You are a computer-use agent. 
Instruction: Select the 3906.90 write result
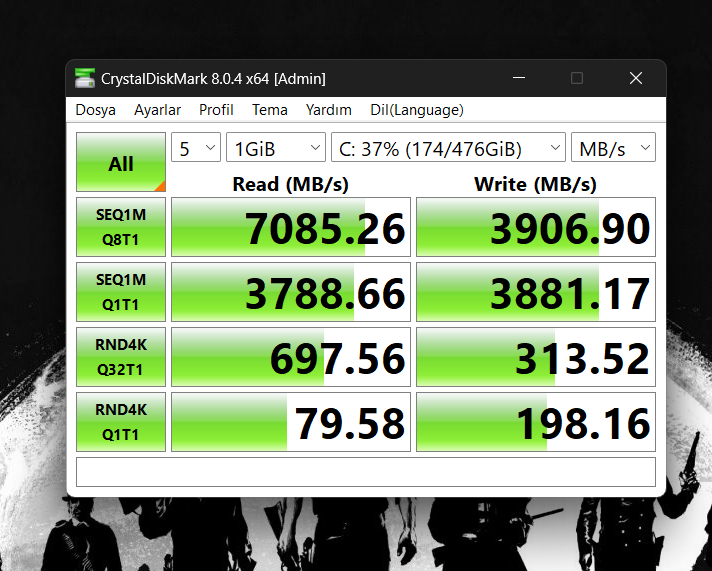536,227
